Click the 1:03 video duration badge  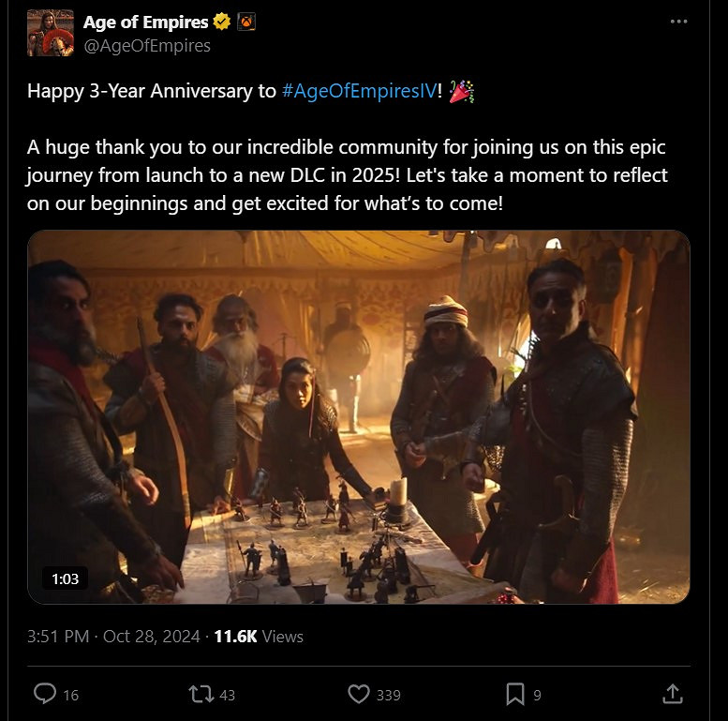(66, 578)
